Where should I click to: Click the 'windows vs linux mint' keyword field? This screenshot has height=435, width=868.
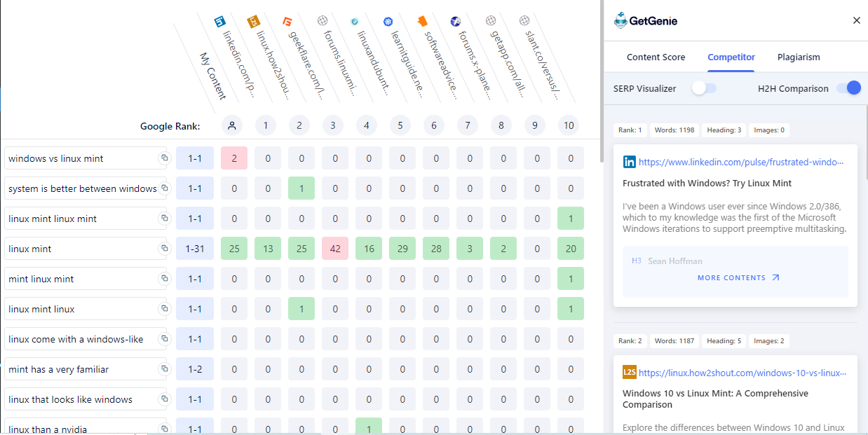coord(86,158)
